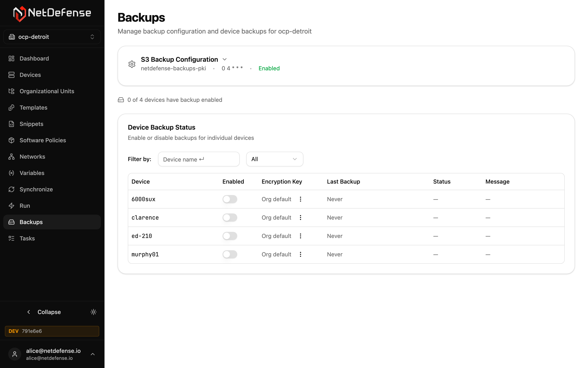Click the DEV 791e6e6 version badge
This screenshot has width=588, height=368.
point(52,331)
